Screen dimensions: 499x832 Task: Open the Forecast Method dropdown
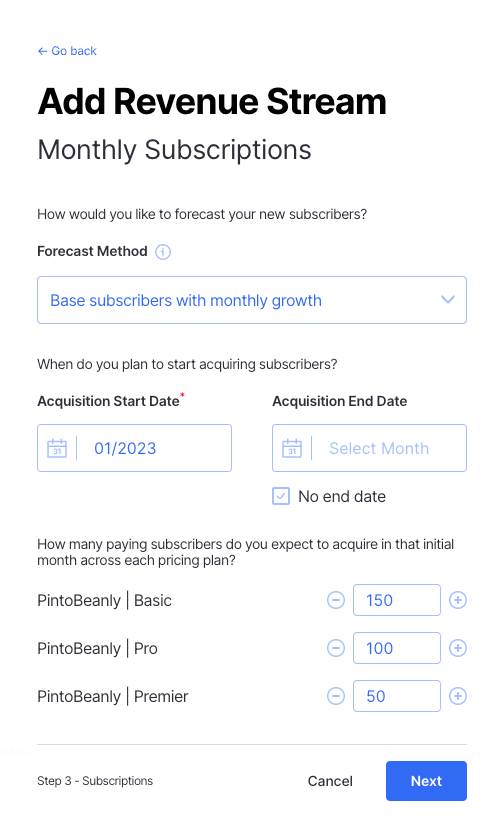click(x=252, y=300)
